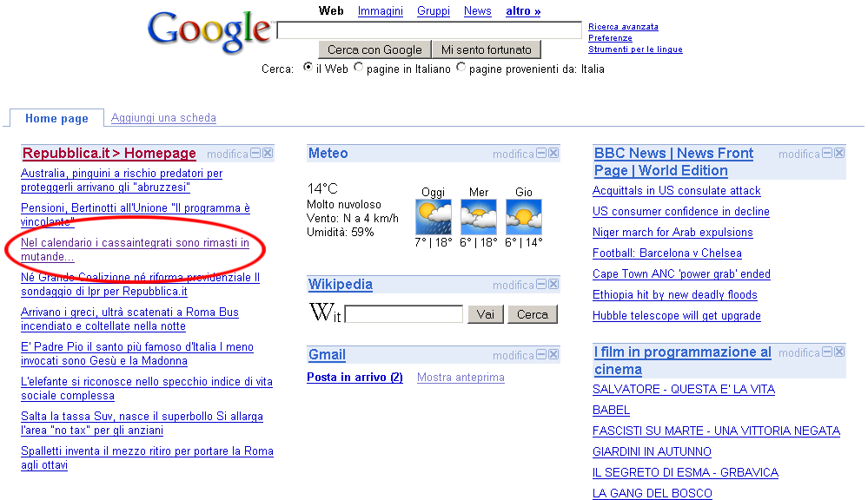Close the film in programmazione widget
This screenshot has width=868, height=500.
(839, 352)
